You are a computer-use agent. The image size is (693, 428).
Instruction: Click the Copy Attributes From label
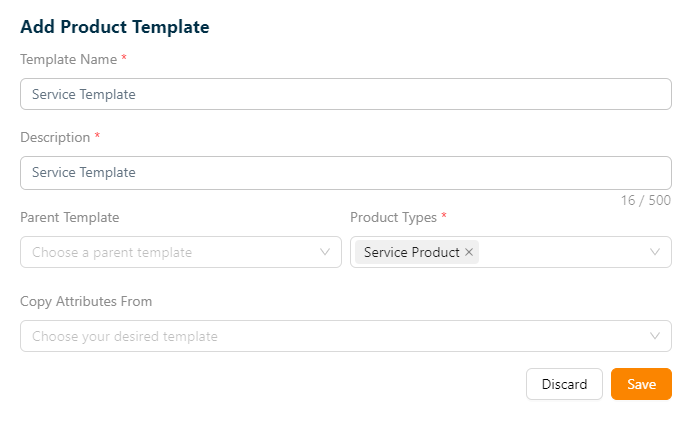(x=86, y=301)
